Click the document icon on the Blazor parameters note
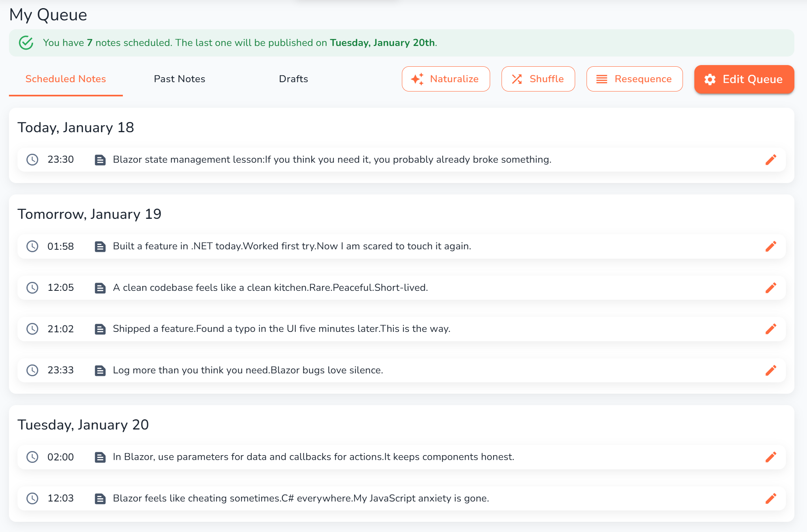Screen dimensions: 807x532 (x=100, y=457)
